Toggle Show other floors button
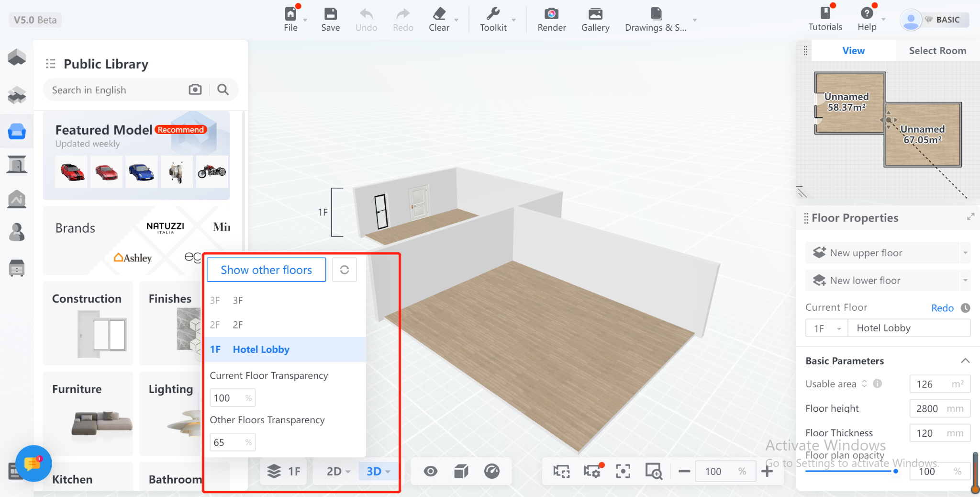The width and height of the screenshot is (980, 497). point(266,270)
